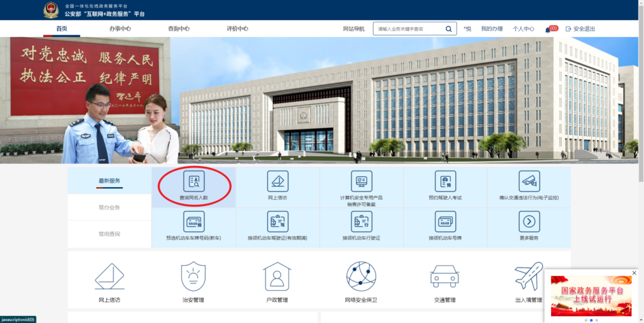
Task: Close the 国家政务服务平台 floating ad
Action: [x=634, y=273]
